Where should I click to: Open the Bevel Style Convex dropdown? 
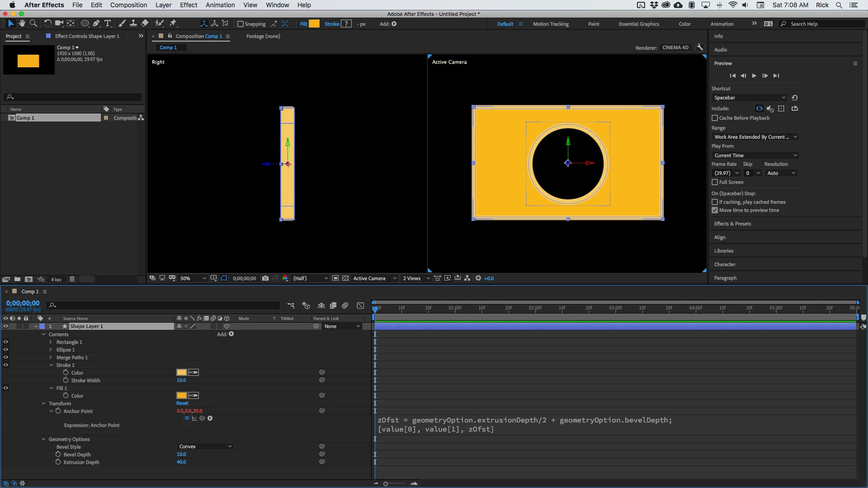pos(205,446)
